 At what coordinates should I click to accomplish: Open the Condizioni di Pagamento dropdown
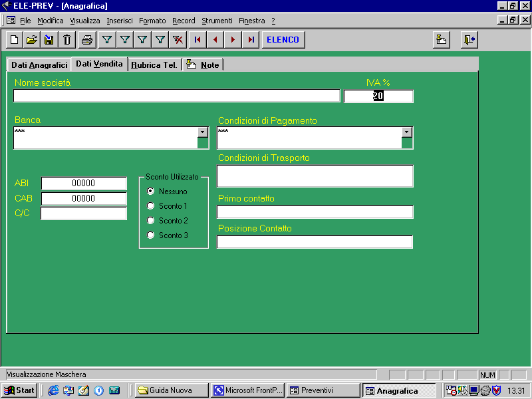coord(407,132)
